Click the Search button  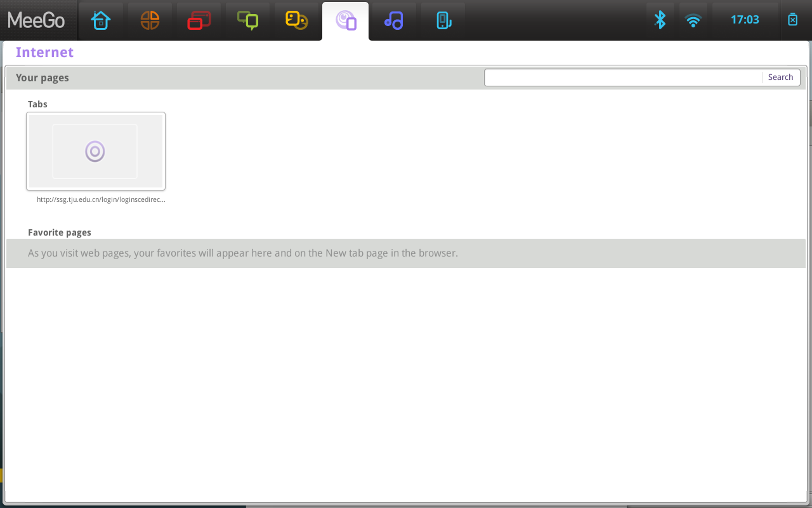click(781, 77)
